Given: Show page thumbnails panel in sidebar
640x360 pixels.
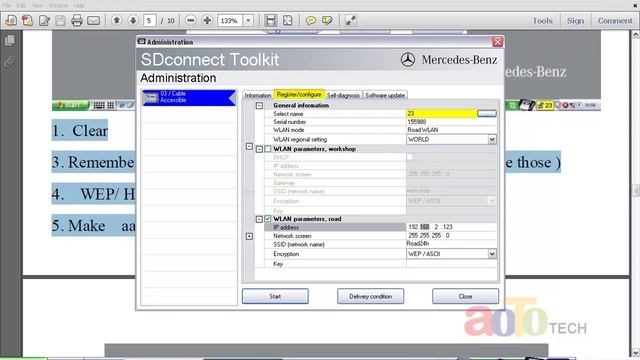Looking at the screenshot, I should point(10,40).
